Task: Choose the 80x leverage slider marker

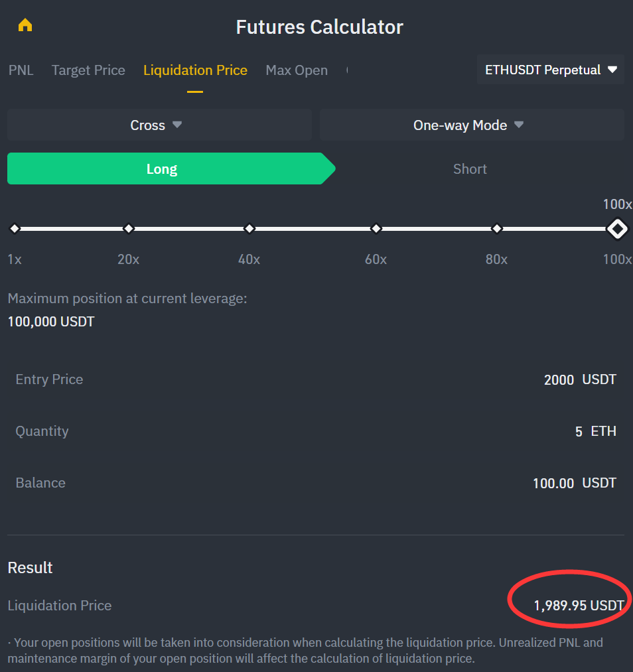Action: 497,229
